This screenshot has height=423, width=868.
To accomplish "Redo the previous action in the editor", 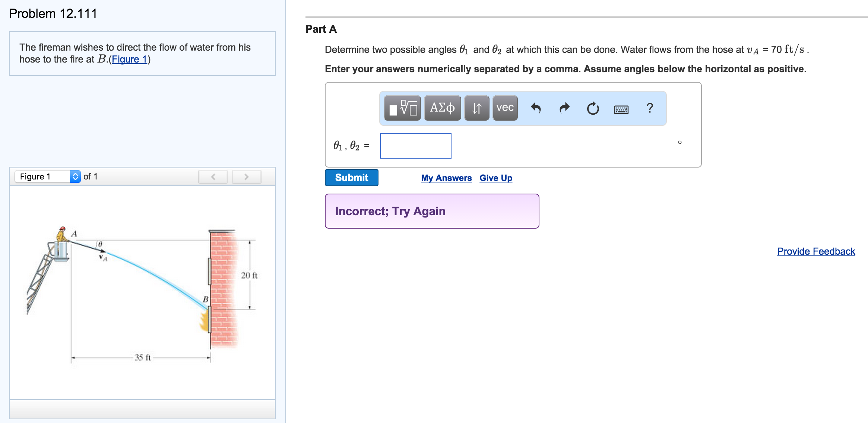I will 565,108.
